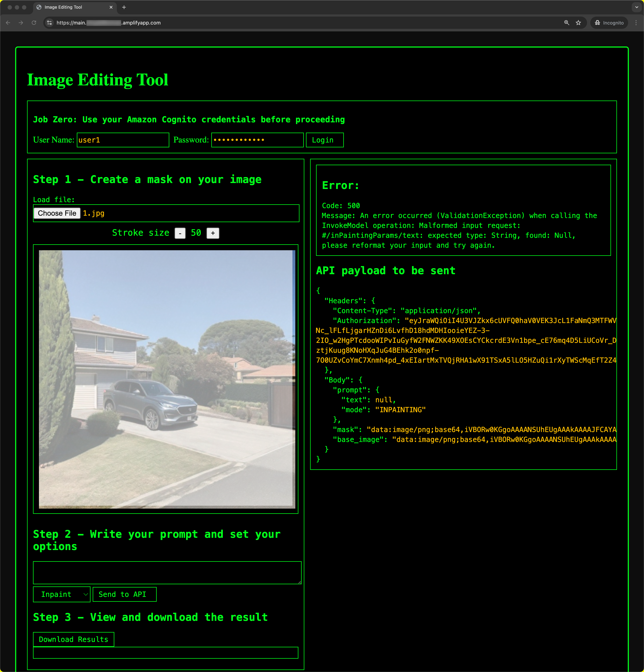This screenshot has height=672, width=644.
Task: Open the browser three-dot menu
Action: [x=636, y=23]
